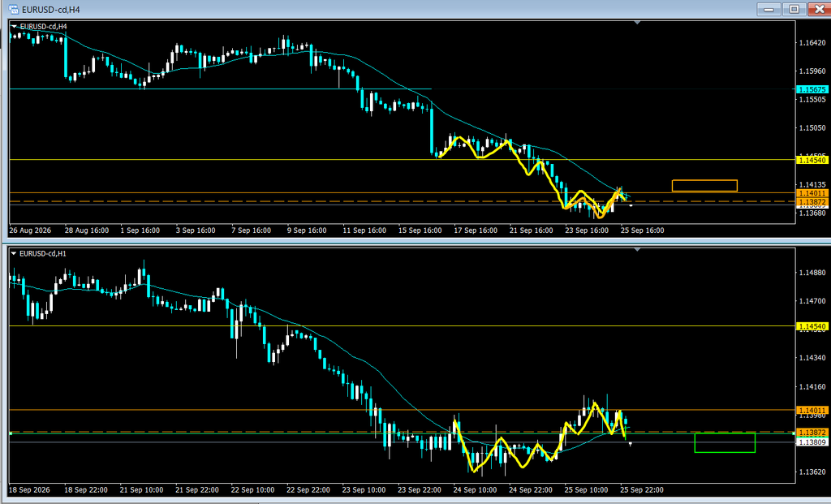Click the yellow 1.14540 price label on H4 chart
Viewport: 831px width, 504px height.
(812, 160)
